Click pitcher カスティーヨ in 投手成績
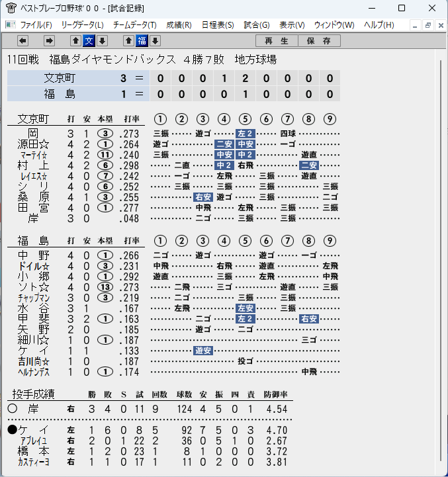This screenshot has width=448, height=477. (x=34, y=462)
